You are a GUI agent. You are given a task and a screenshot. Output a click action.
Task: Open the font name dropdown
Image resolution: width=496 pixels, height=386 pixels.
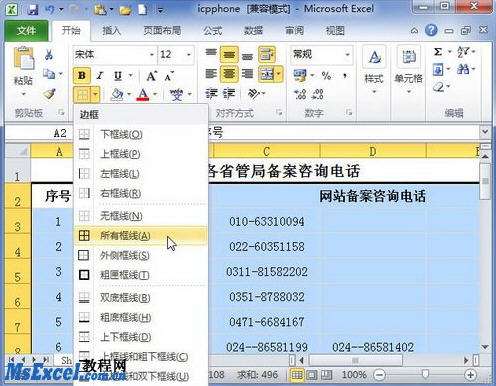[x=152, y=54]
